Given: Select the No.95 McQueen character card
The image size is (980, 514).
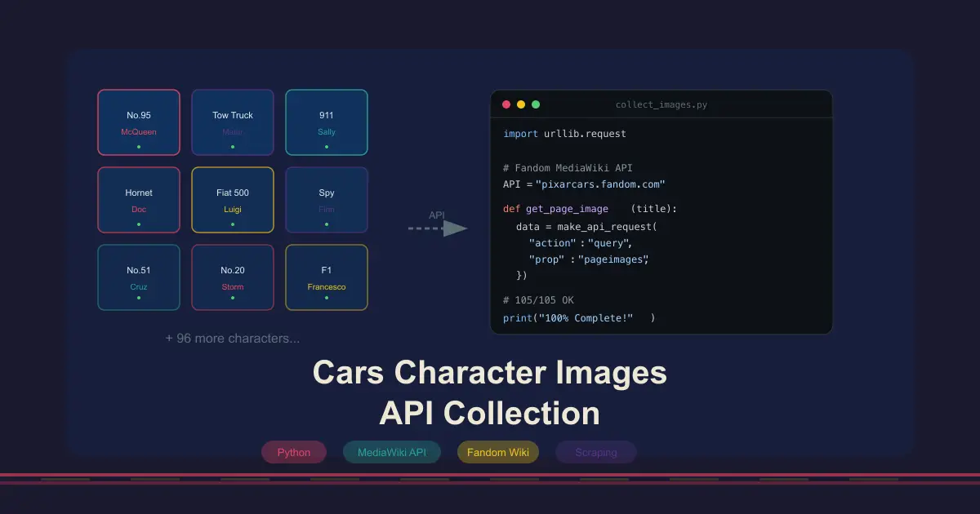Looking at the screenshot, I should [139, 122].
